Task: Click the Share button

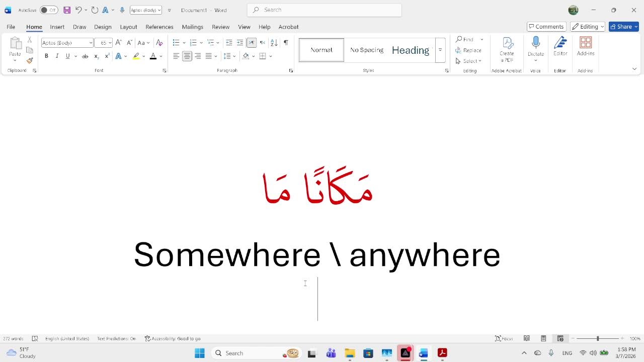Action: coord(624,27)
